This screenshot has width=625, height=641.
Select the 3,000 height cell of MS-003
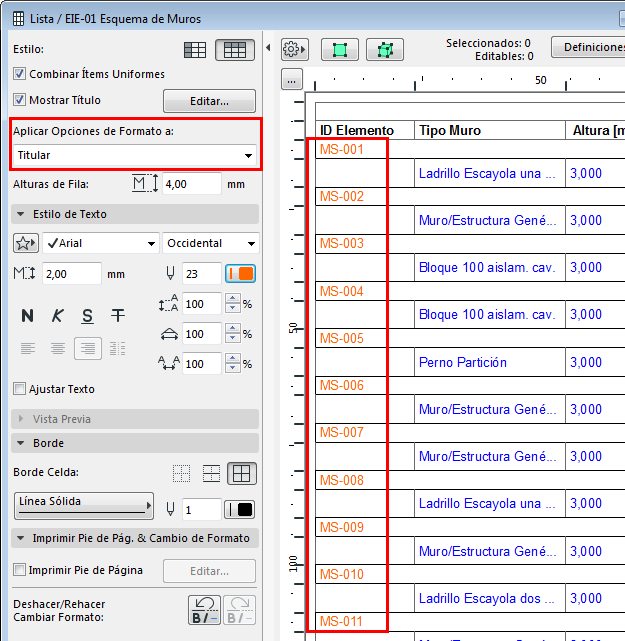point(595,267)
